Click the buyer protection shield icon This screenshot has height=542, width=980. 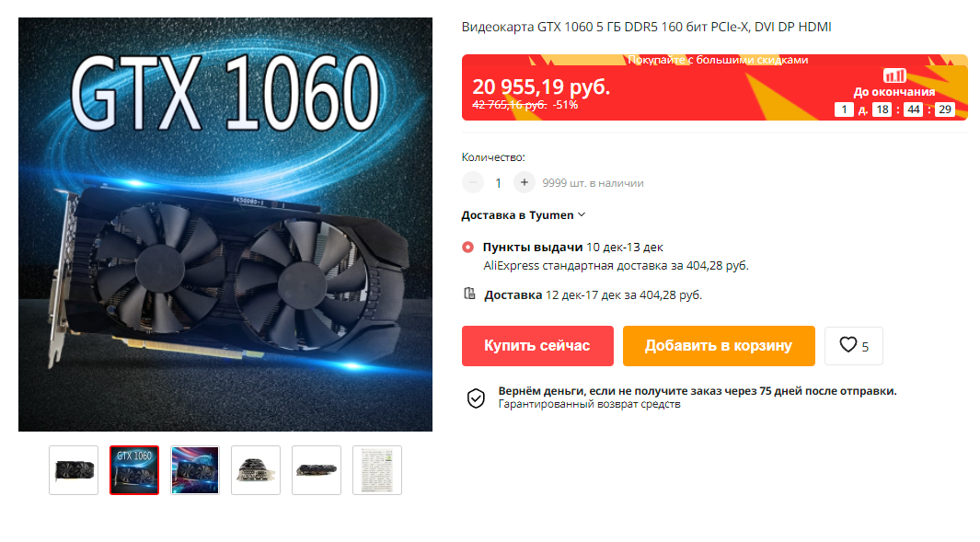(x=476, y=398)
